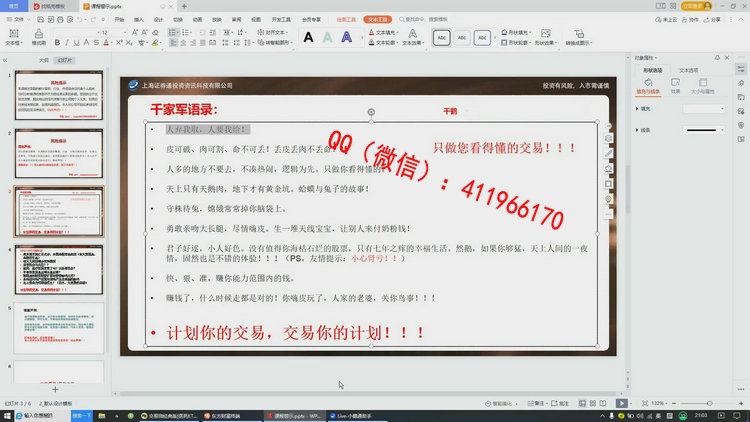Click the save icon in quick access bar
The height and width of the screenshot is (422, 750).
[x=40, y=20]
